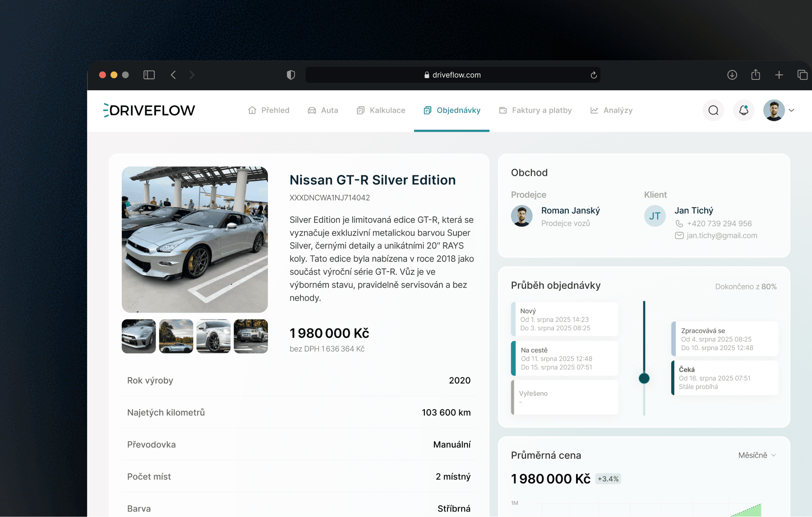
Task: Show the tab overview icon
Action: 802,75
